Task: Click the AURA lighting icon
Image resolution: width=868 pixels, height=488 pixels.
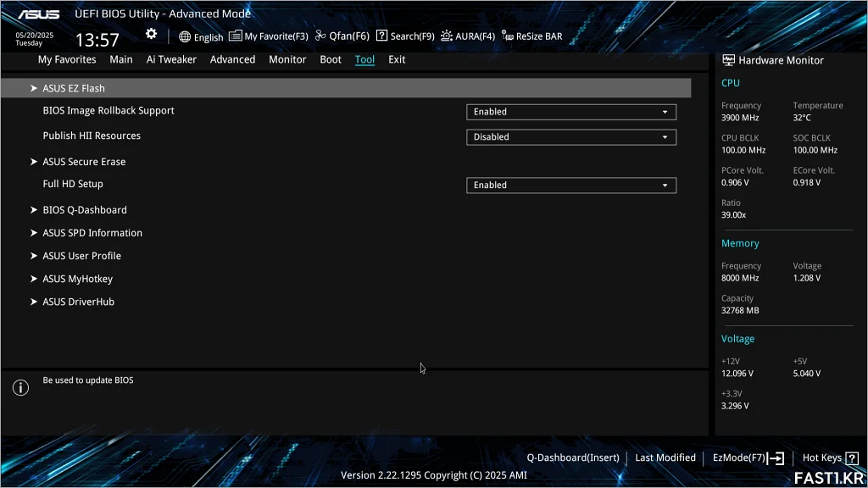Action: [447, 36]
